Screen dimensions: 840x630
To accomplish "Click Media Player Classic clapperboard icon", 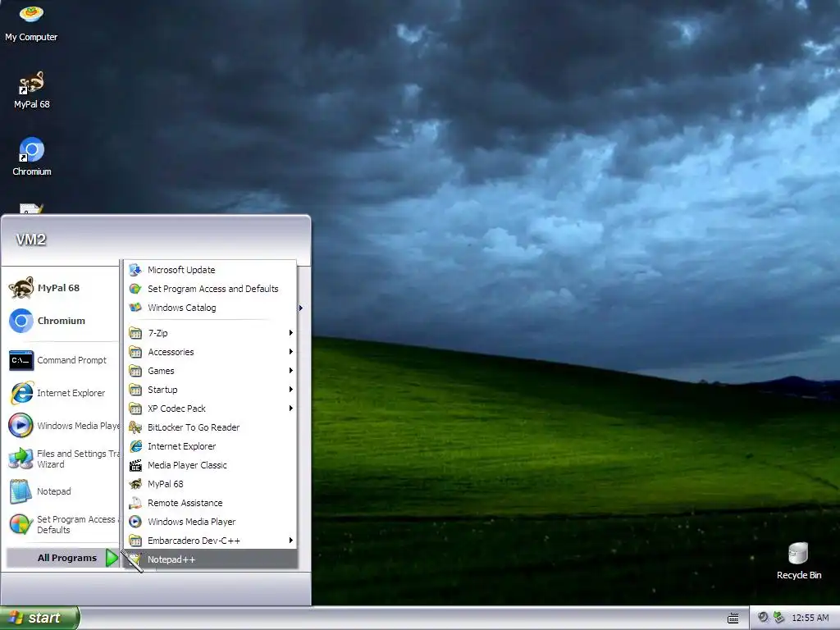I will point(135,465).
